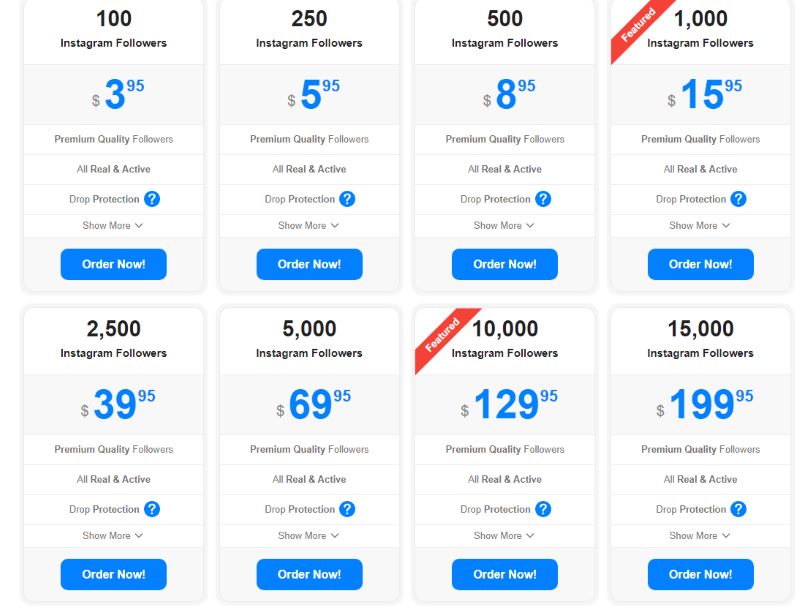The width and height of the screenshot is (800, 613).
Task: Click the Featured ribbon on 1,000 followers card
Action: tap(637, 27)
